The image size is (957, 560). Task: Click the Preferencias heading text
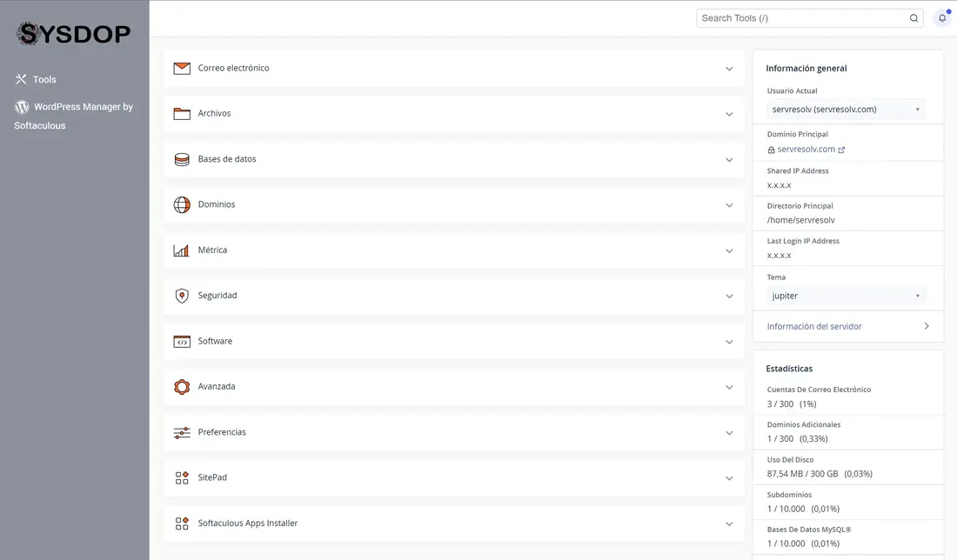222,432
